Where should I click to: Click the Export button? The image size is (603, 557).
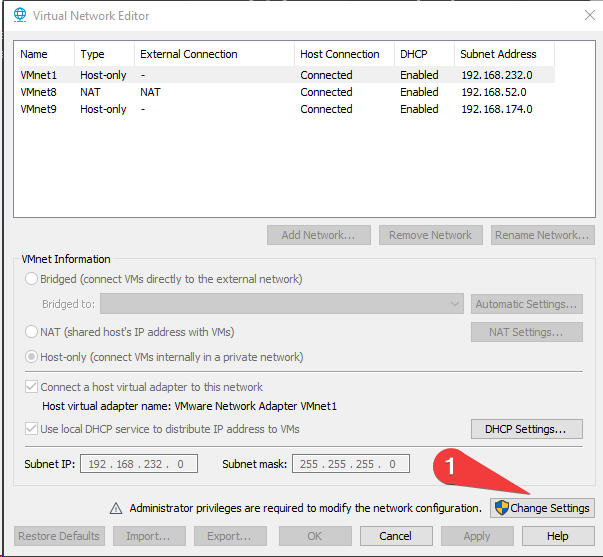tap(230, 536)
